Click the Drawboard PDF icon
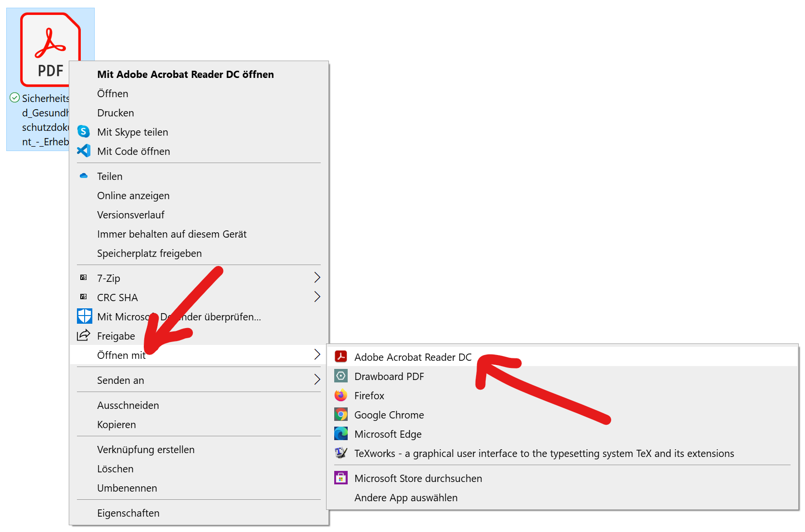805x532 pixels. pyautogui.click(x=341, y=376)
